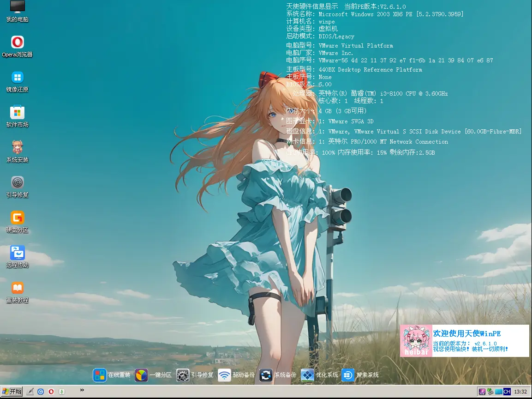This screenshot has height=399, width=532.
Task: Open the 重装教程 desktop icon
Action: (18, 288)
